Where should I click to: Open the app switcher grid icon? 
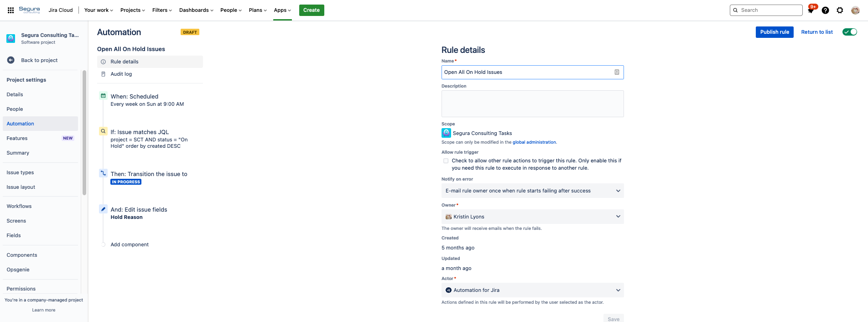click(10, 10)
